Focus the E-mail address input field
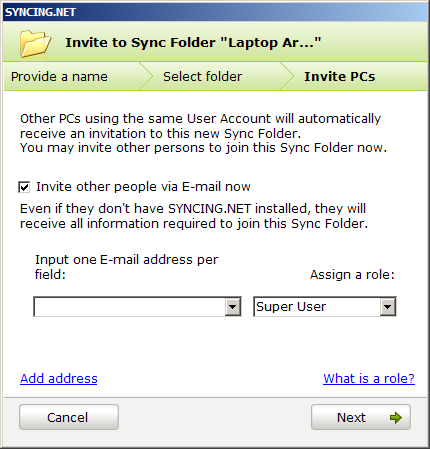 click(x=130, y=307)
